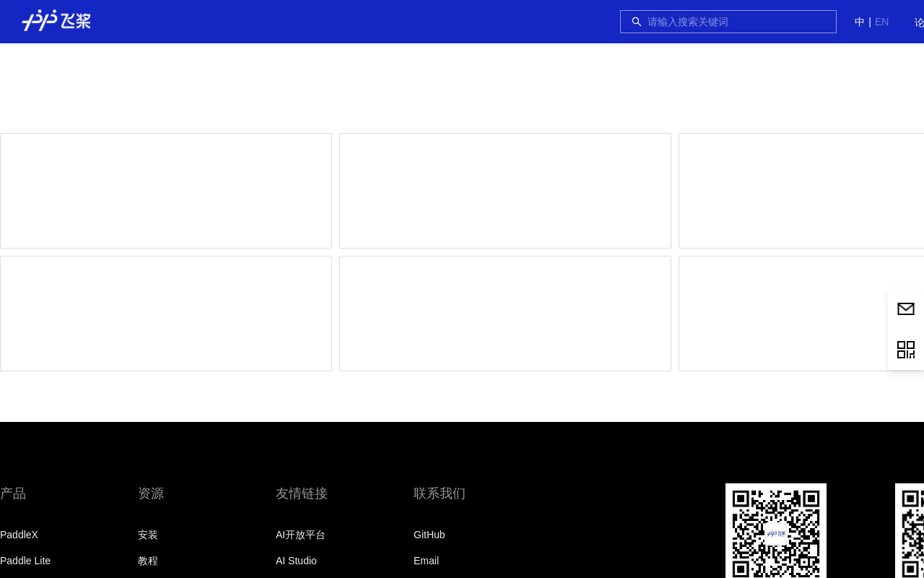Open the GitHub contact link

(x=430, y=535)
